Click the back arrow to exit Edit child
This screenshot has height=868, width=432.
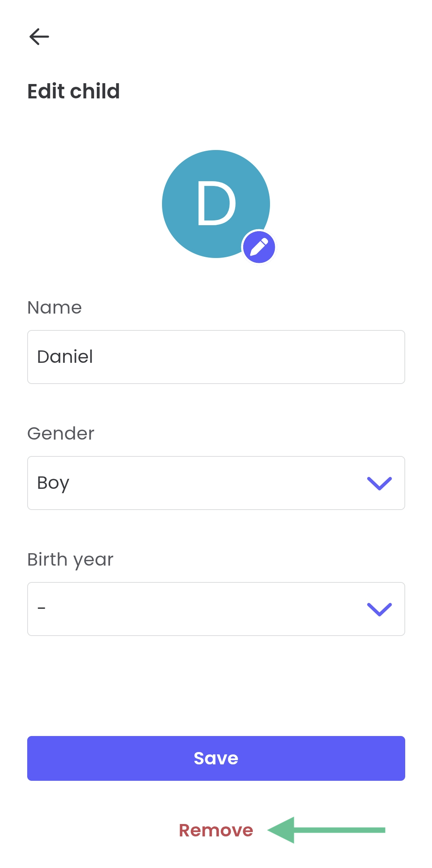click(39, 36)
